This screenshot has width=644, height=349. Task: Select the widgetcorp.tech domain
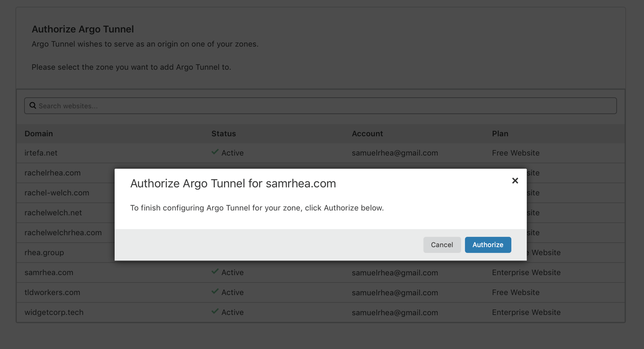click(x=54, y=312)
